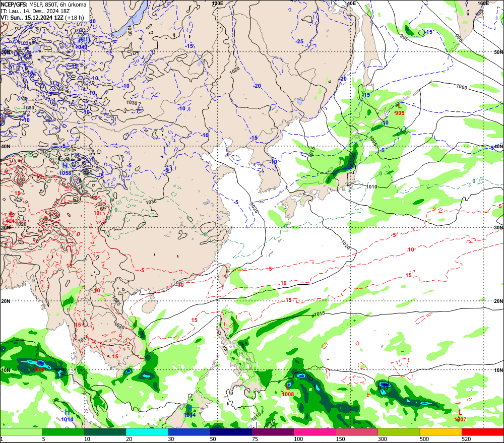504x443 pixels.
Task: Click the legend scale value 100
Action: point(298,439)
